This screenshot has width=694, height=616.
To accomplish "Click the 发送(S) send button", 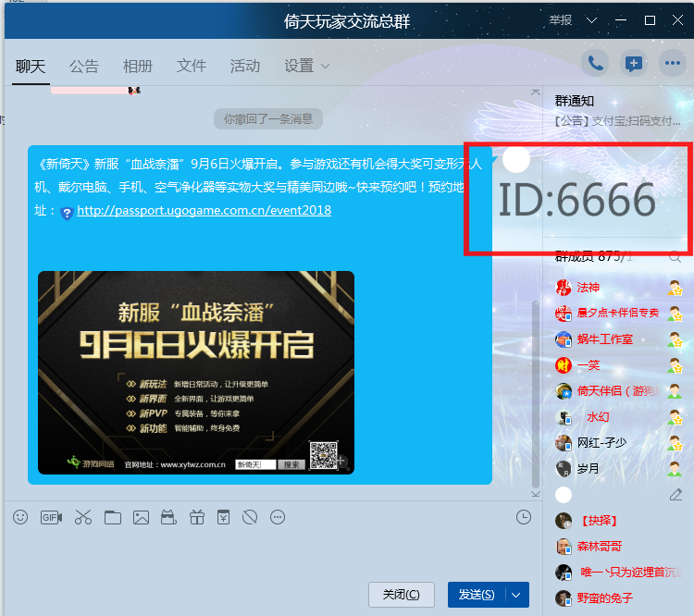I will 477,595.
